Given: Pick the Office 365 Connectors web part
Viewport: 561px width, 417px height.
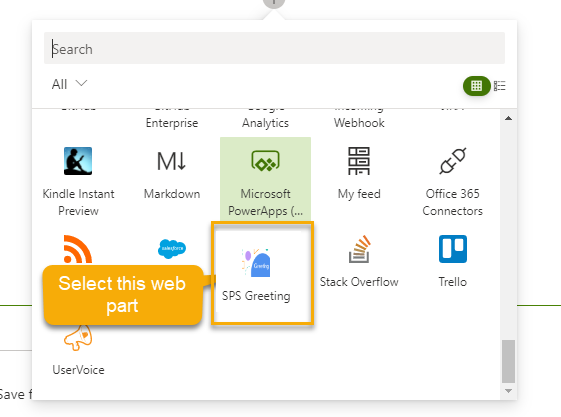Looking at the screenshot, I should 453,181.
